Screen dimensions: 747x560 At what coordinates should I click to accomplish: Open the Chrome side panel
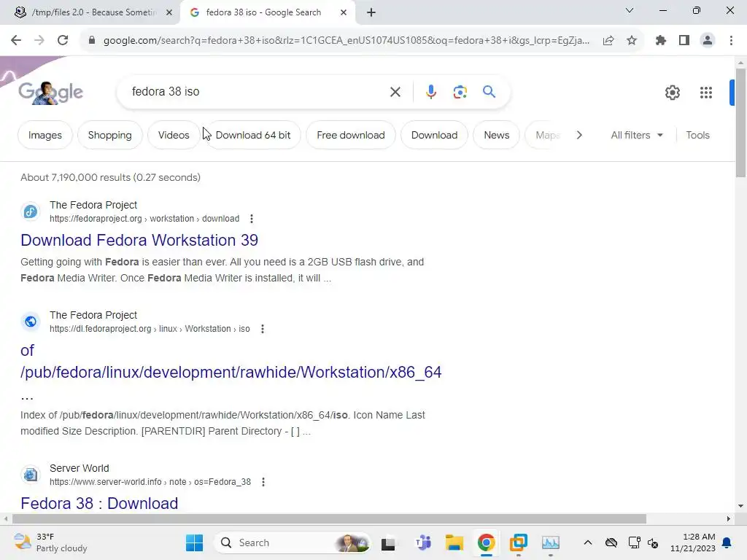(x=684, y=41)
